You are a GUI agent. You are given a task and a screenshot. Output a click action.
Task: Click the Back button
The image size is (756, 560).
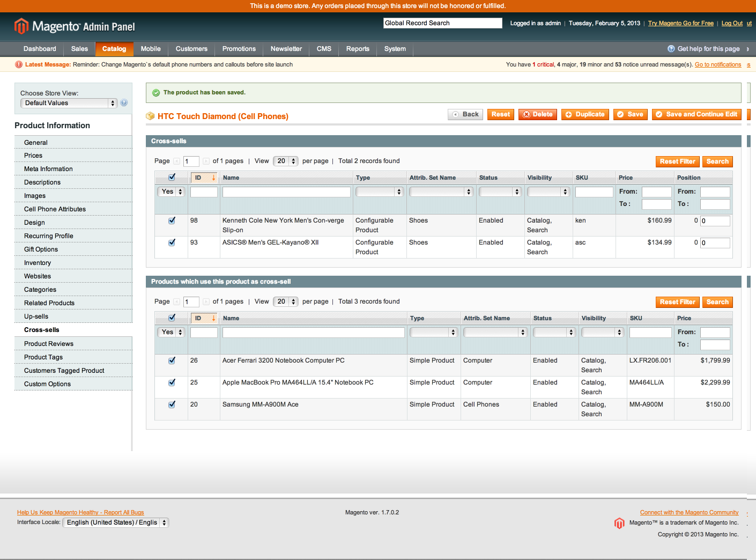coord(465,114)
